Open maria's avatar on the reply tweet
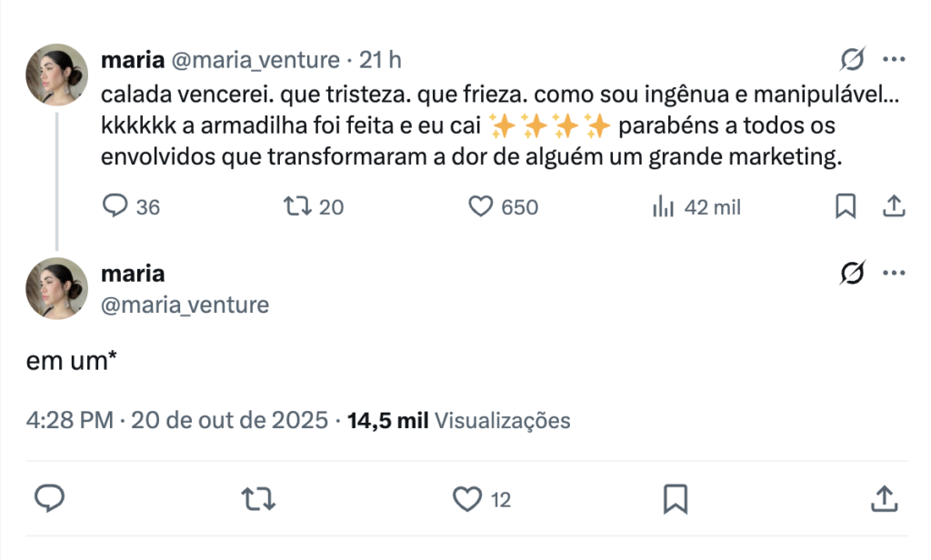 click(56, 288)
